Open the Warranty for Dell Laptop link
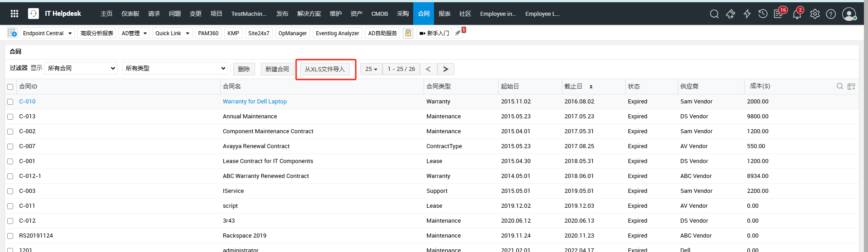Screen dimensions: 868x252 point(255,102)
